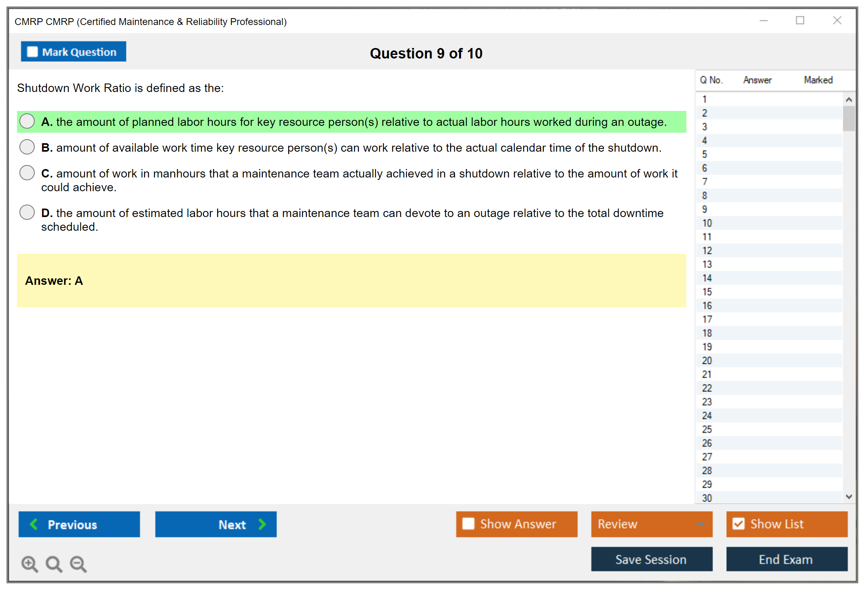Choose radio button for option C
The image size is (868, 593).
tap(27, 173)
